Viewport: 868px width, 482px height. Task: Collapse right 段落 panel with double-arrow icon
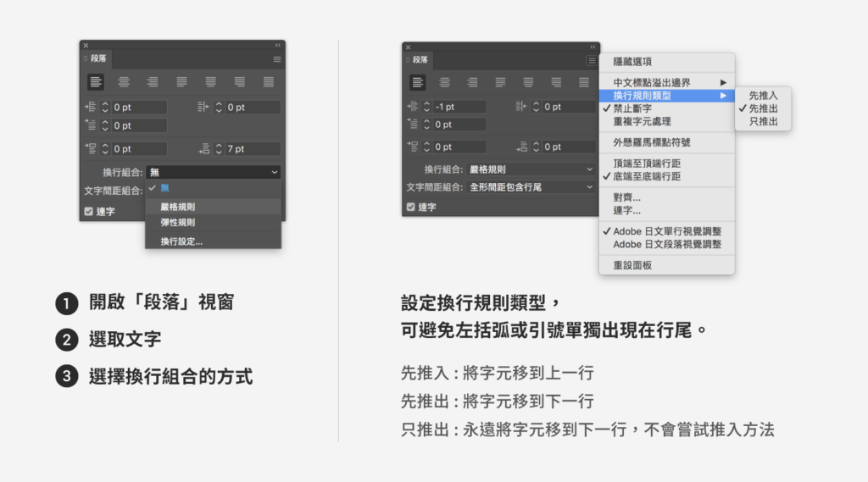pos(593,47)
